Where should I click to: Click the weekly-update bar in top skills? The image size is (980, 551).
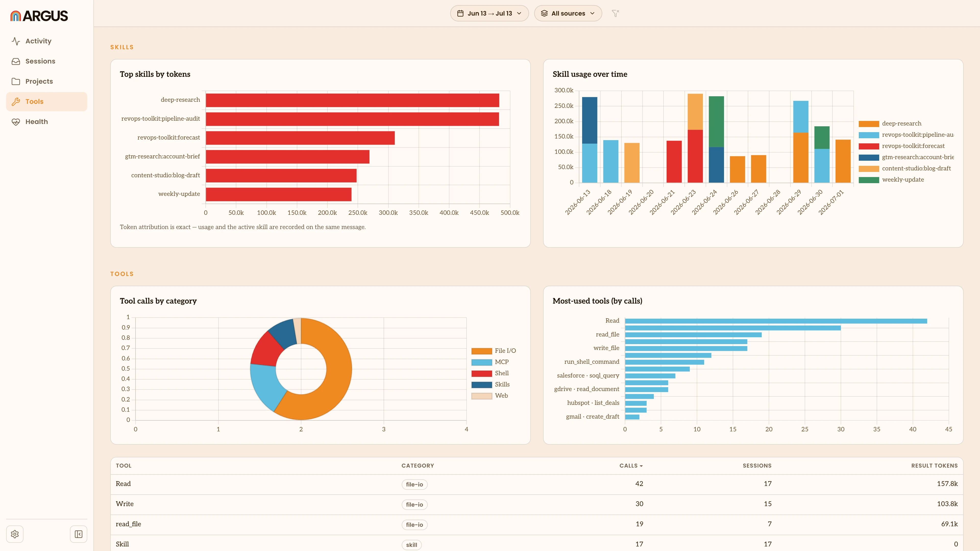[x=278, y=194]
